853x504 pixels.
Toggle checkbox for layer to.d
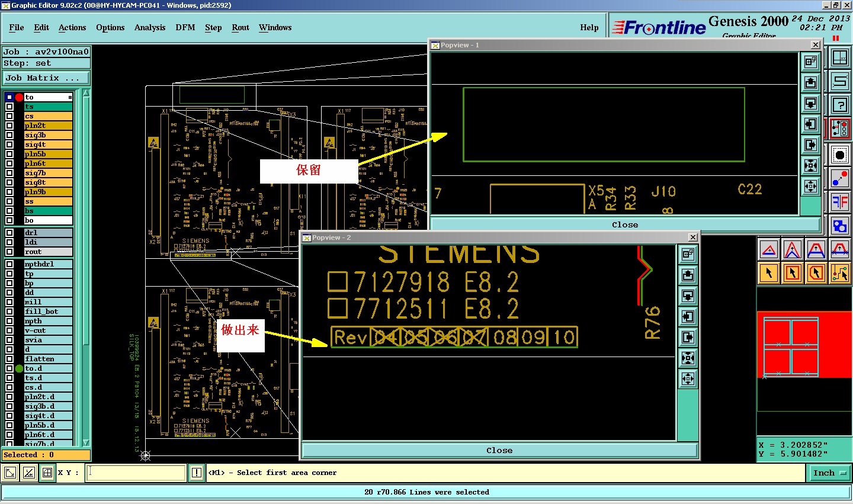(9, 368)
